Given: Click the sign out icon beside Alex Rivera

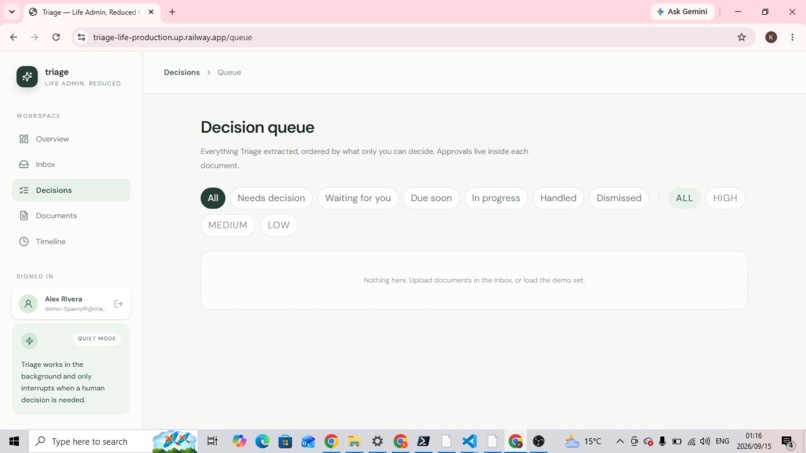Looking at the screenshot, I should (x=119, y=304).
